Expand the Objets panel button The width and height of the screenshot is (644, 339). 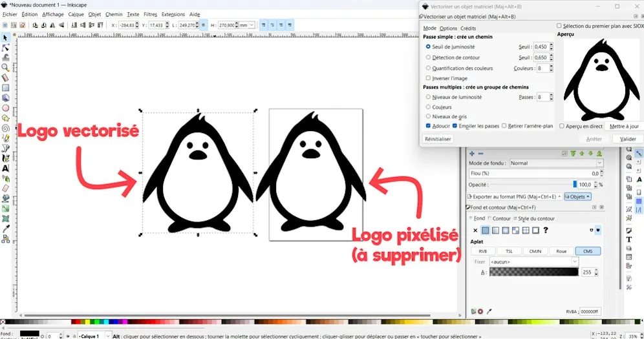point(577,197)
